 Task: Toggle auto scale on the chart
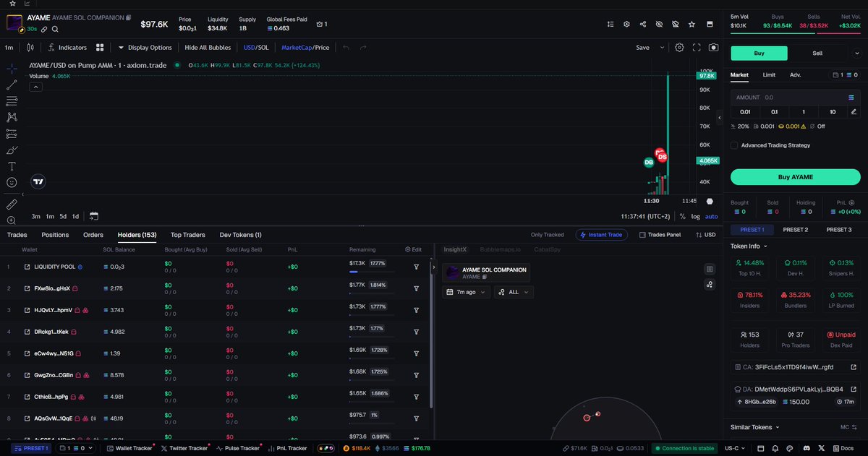(x=711, y=216)
